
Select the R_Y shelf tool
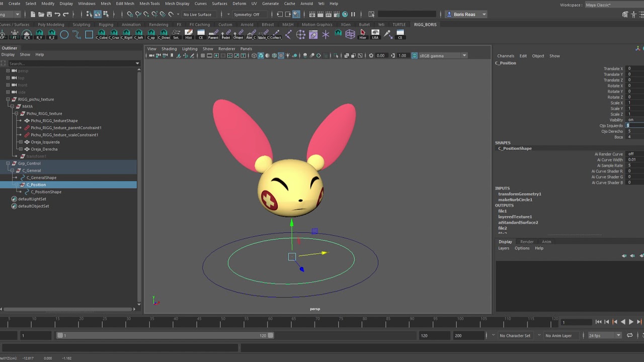click(x=39, y=34)
